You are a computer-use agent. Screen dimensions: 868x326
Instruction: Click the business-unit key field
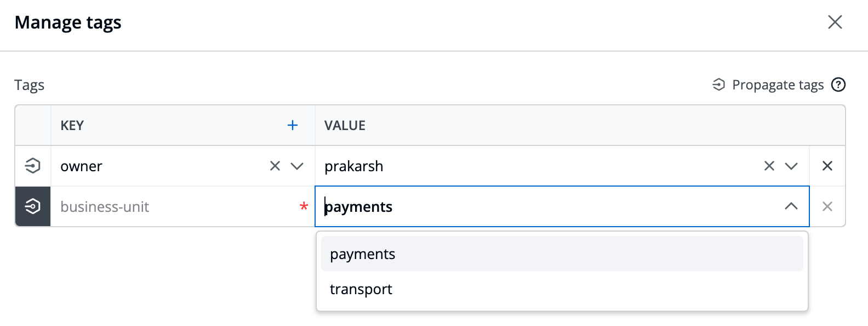coord(182,206)
